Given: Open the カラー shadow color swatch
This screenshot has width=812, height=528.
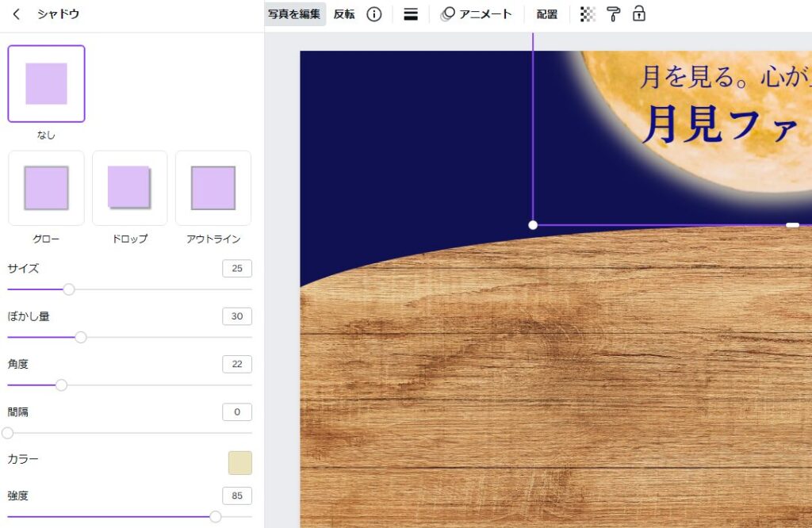Looking at the screenshot, I should (x=239, y=463).
